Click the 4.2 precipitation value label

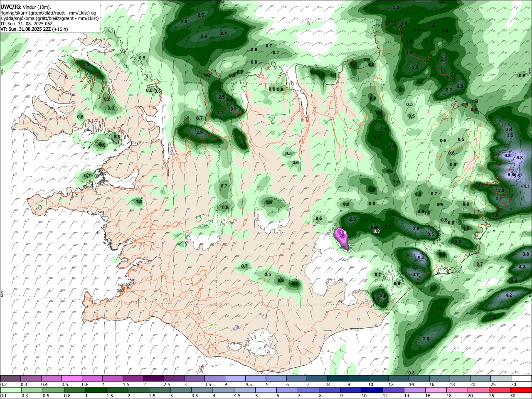(508, 295)
